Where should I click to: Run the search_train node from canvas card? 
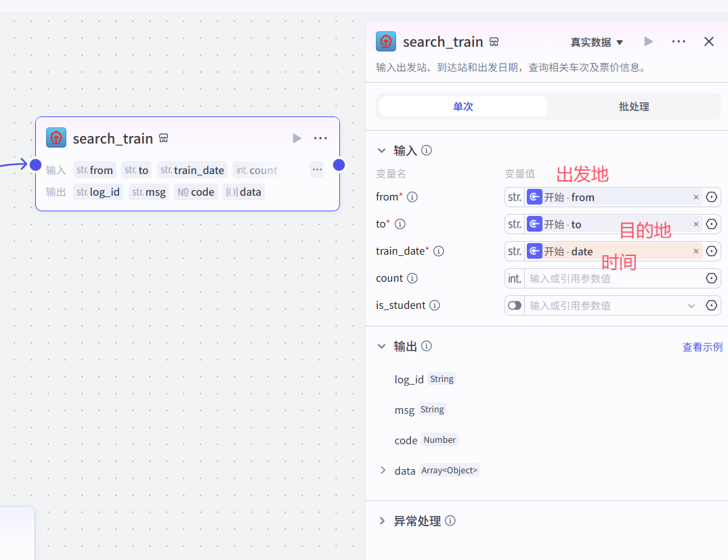[x=297, y=138]
